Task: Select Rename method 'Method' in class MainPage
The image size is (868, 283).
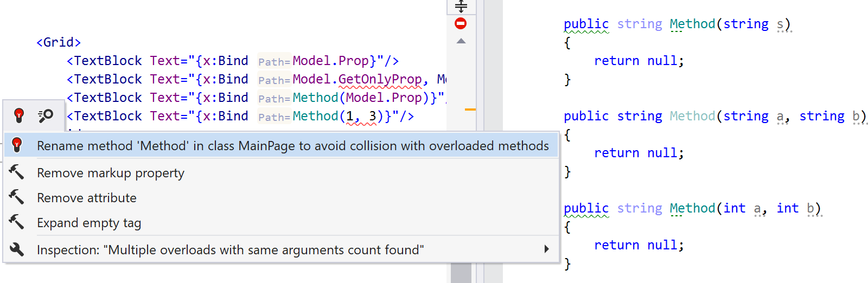Action: [281, 146]
